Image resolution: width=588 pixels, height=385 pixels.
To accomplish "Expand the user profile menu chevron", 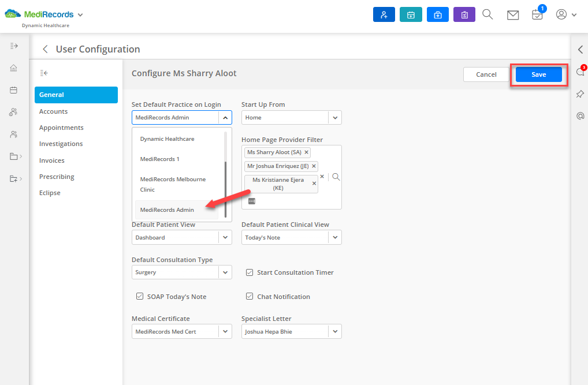I will (x=574, y=15).
